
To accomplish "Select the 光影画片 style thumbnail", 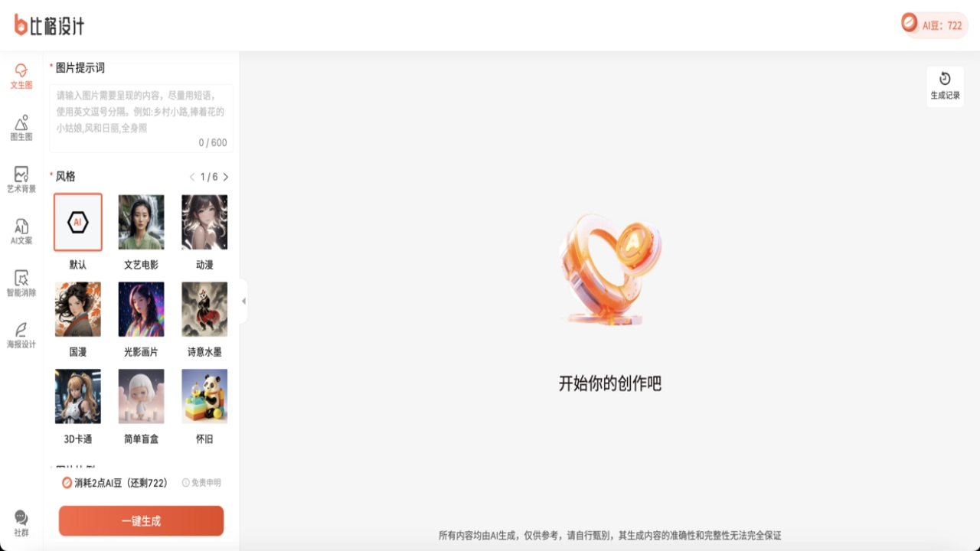I will 141,308.
